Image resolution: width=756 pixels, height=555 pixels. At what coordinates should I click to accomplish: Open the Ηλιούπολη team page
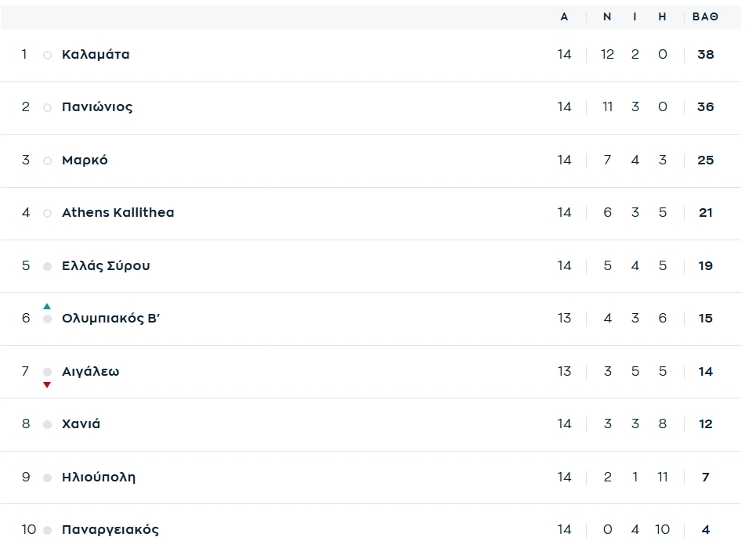point(99,477)
